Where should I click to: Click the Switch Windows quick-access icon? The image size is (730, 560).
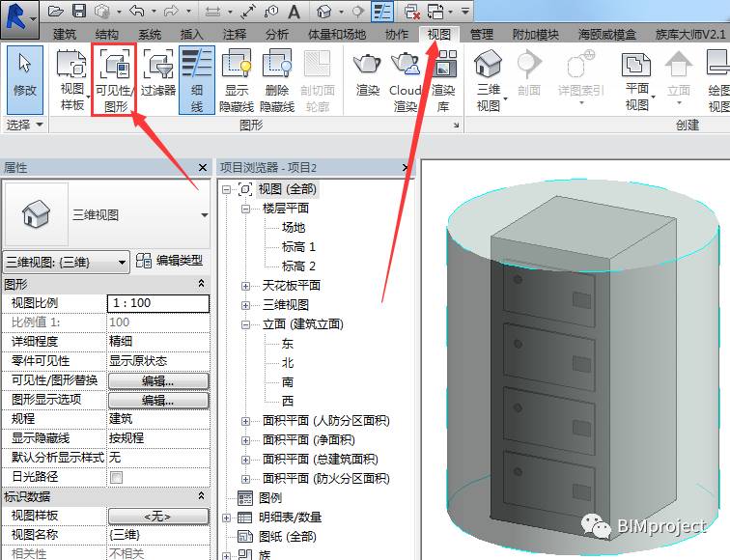(x=435, y=12)
